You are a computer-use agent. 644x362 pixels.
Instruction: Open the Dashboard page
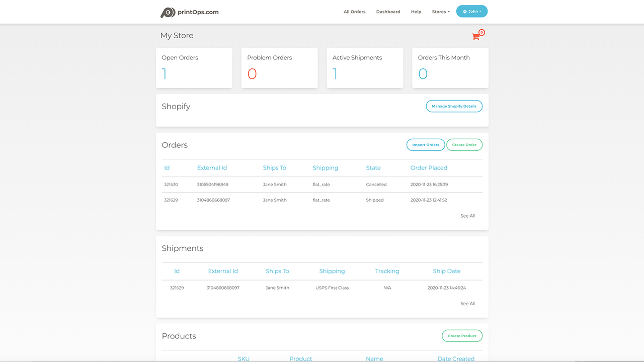388,12
